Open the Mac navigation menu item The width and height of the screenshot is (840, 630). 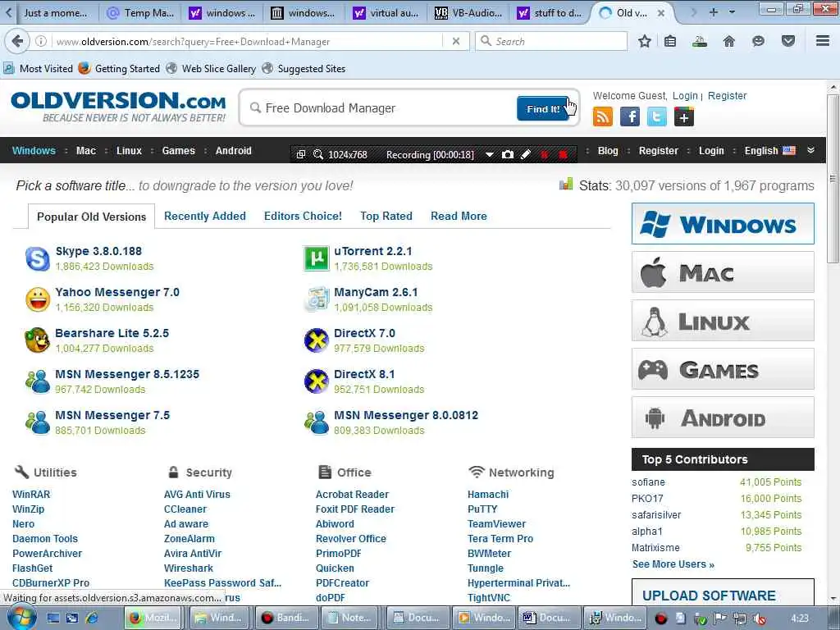pyautogui.click(x=85, y=151)
